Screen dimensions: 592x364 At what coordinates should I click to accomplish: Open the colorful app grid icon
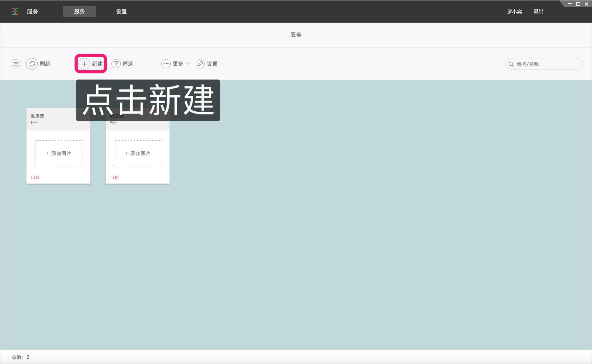[x=15, y=12]
